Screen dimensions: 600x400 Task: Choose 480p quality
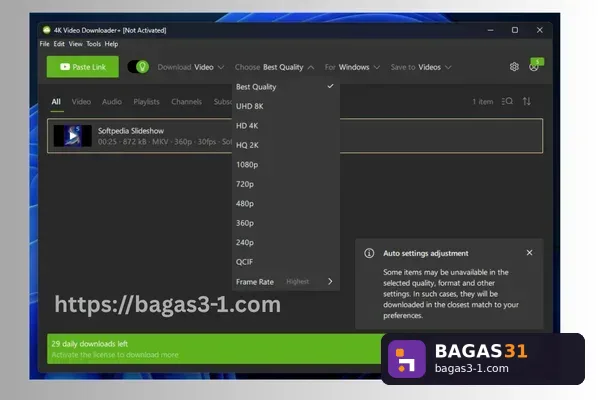coord(285,204)
